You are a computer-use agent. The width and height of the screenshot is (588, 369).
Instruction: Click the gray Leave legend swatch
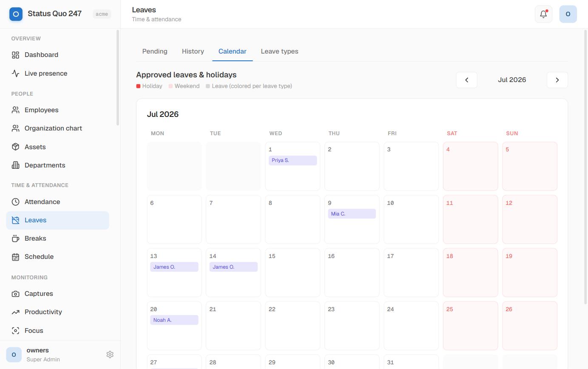(x=208, y=86)
